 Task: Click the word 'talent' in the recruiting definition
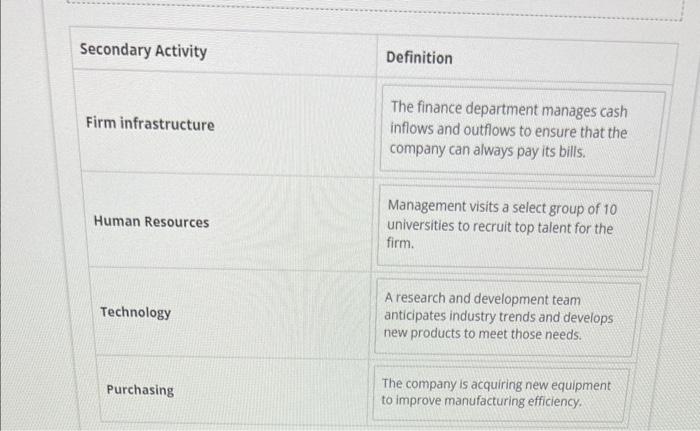coord(554,228)
